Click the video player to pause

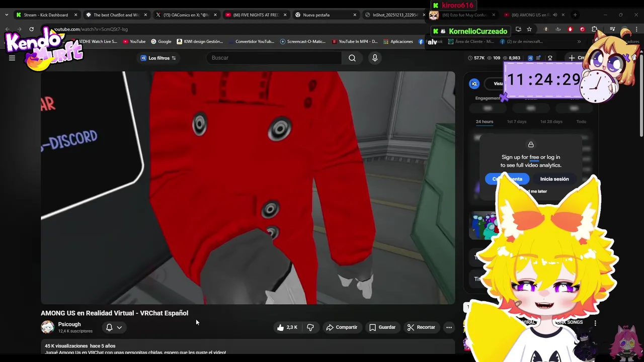tap(248, 188)
